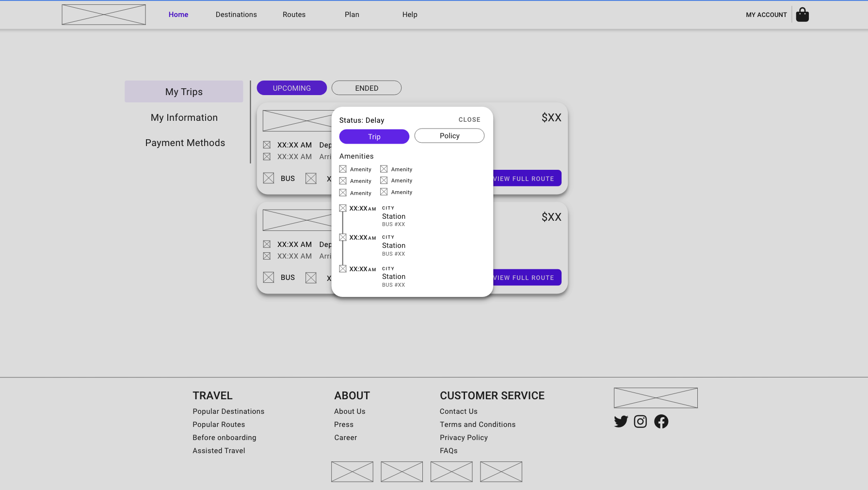The height and width of the screenshot is (490, 868).
Task: Click the icon beside BUS in second trip card
Action: tap(269, 278)
